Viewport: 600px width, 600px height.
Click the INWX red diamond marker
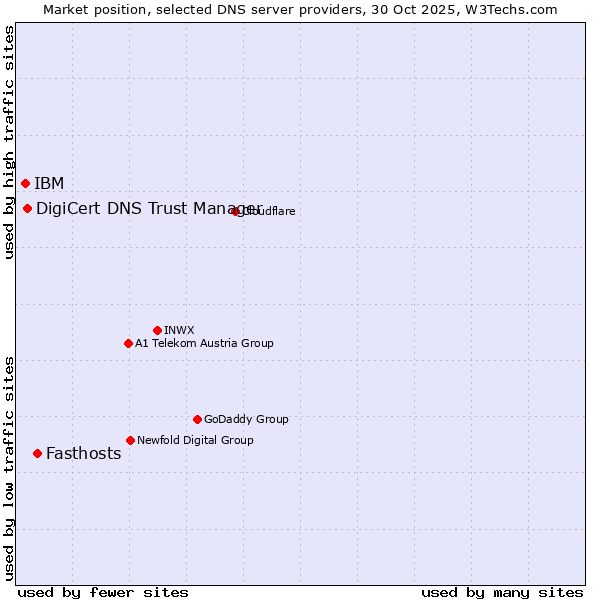(157, 330)
